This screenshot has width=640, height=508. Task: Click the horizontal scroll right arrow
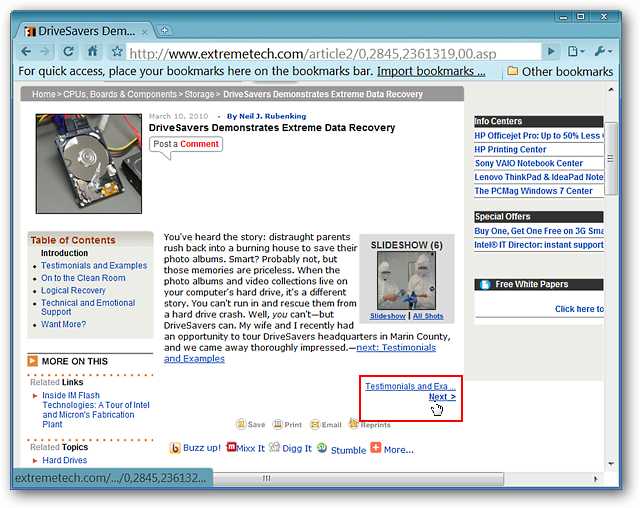tap(596, 479)
